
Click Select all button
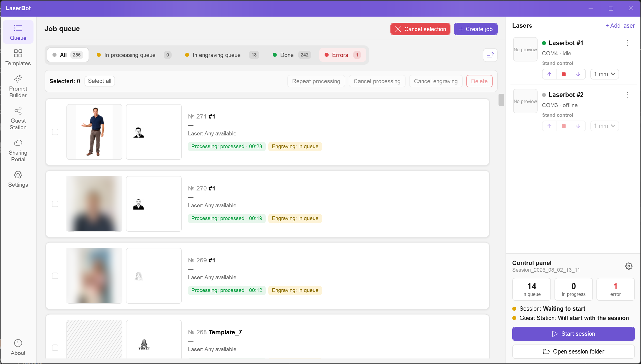point(100,81)
